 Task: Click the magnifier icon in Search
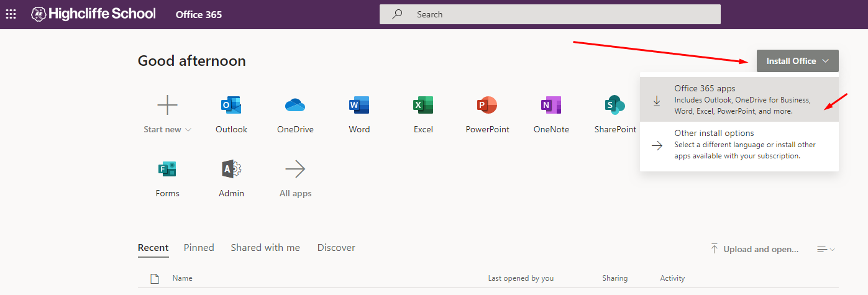397,14
